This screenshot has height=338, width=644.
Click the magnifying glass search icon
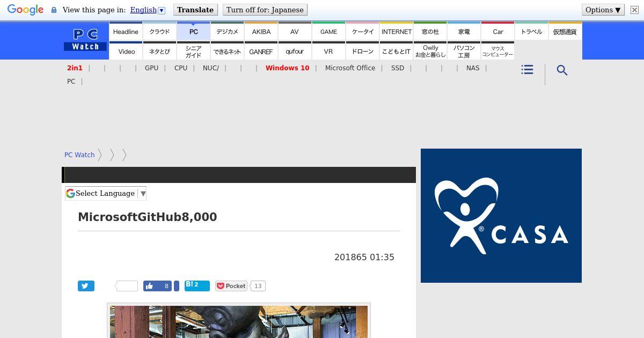coord(562,70)
